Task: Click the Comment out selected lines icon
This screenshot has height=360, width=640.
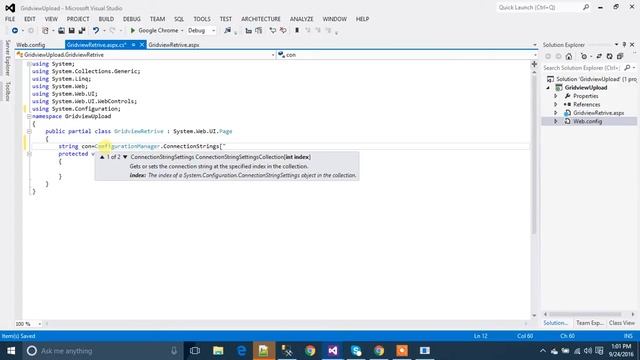Action: pyautogui.click(x=272, y=31)
